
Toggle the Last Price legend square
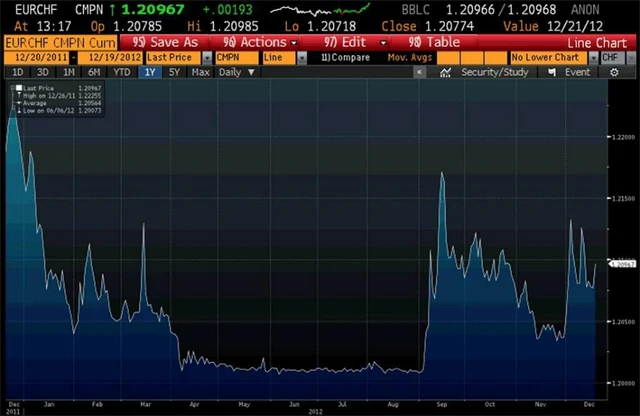click(x=19, y=88)
